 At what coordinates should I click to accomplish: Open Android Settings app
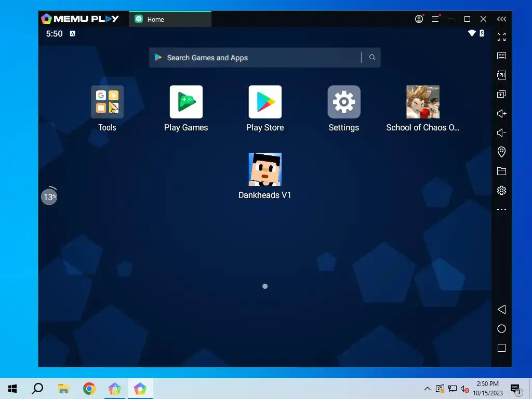point(344,102)
